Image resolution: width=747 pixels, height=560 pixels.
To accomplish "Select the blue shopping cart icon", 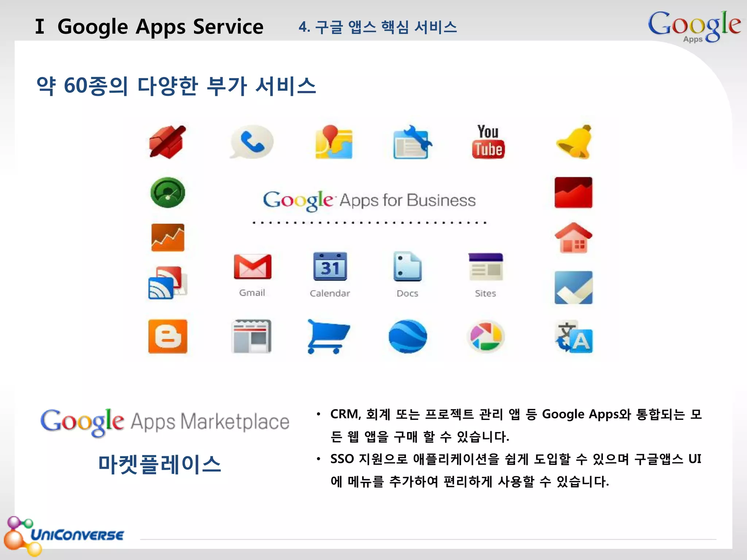I will point(328,337).
